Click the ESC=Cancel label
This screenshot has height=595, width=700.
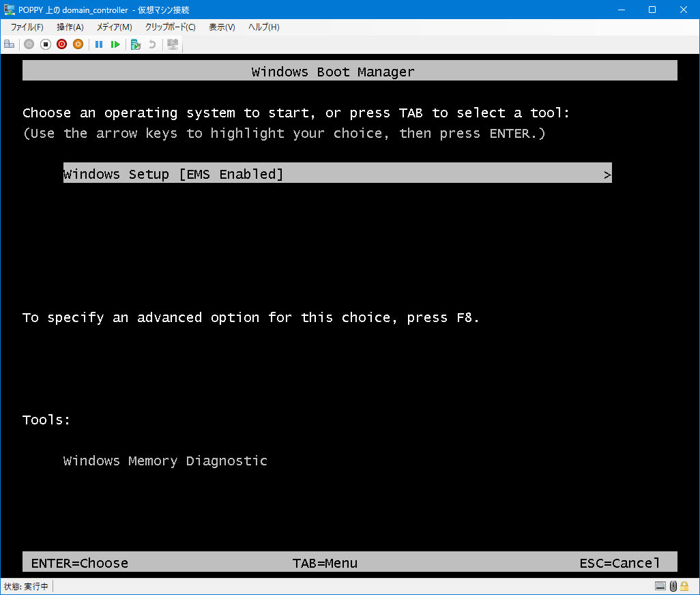pos(619,563)
